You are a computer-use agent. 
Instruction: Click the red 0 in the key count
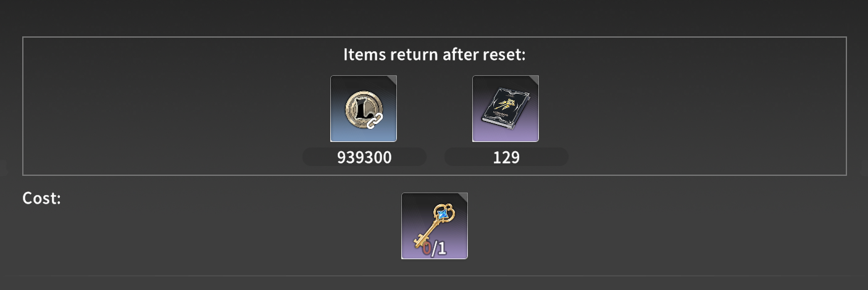pos(427,249)
